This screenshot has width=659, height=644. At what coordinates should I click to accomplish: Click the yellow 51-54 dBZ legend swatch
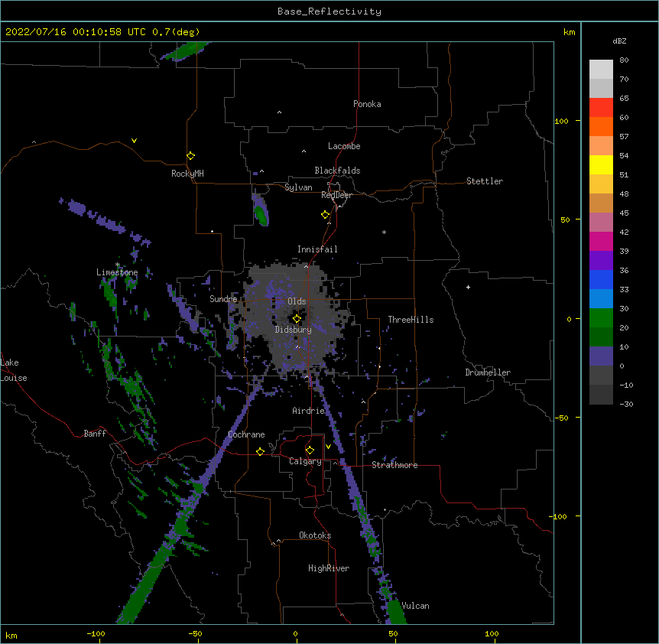pyautogui.click(x=601, y=164)
